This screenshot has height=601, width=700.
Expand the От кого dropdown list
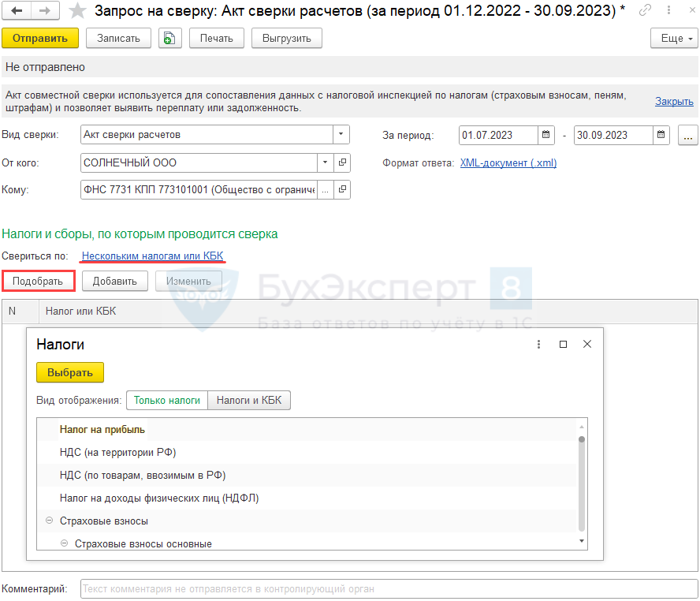pos(326,162)
